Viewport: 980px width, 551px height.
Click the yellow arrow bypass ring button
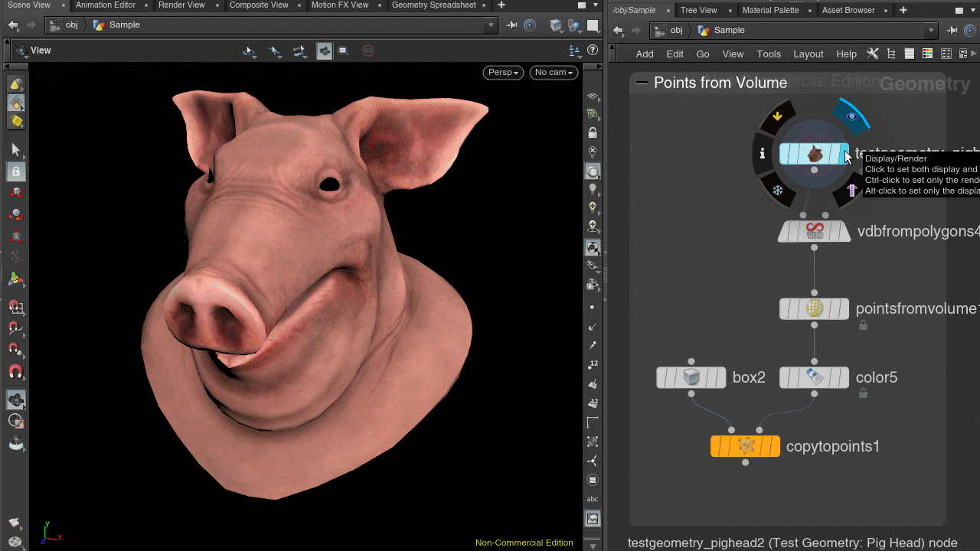[778, 116]
